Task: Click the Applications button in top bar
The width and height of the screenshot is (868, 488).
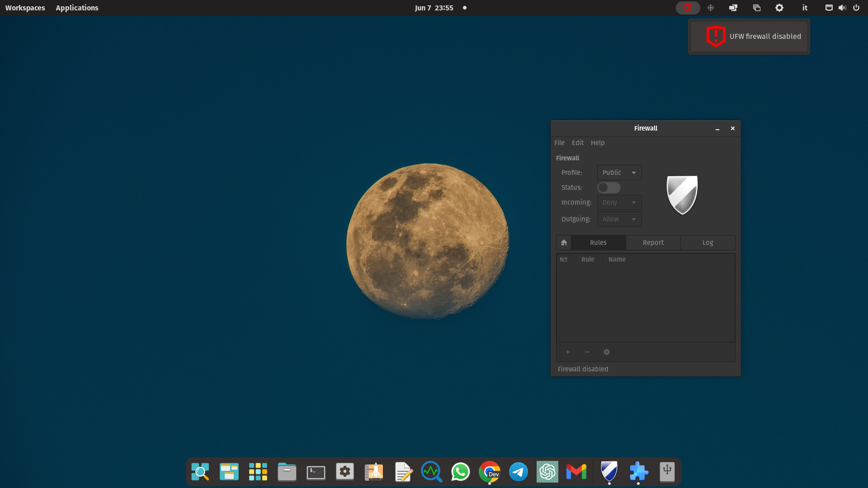Action: coord(77,8)
